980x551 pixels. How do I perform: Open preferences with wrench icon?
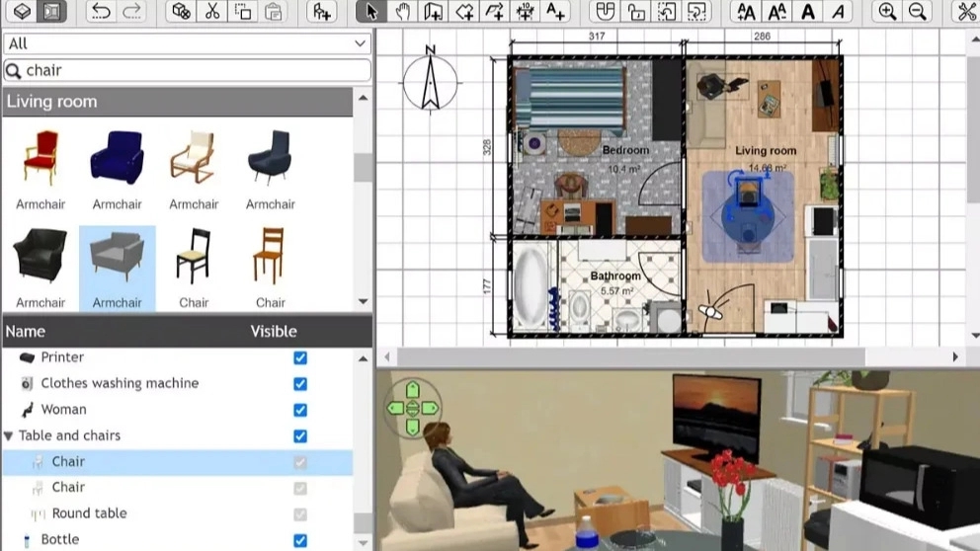coord(965,12)
